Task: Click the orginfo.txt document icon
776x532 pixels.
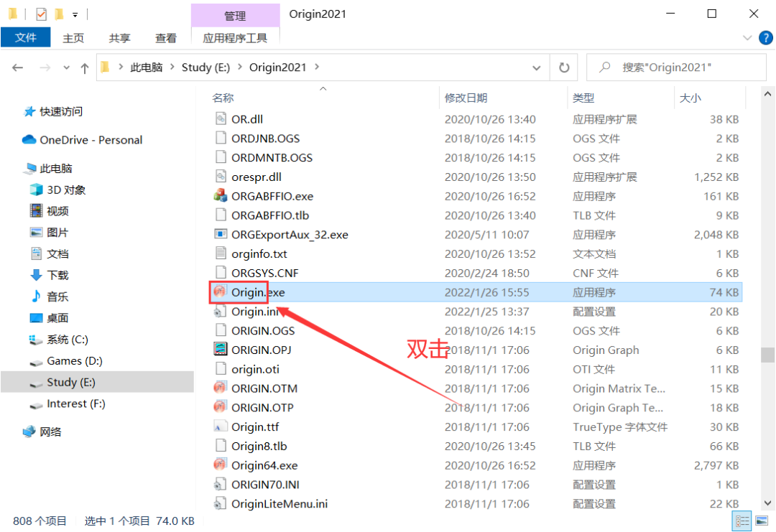Action: click(221, 253)
